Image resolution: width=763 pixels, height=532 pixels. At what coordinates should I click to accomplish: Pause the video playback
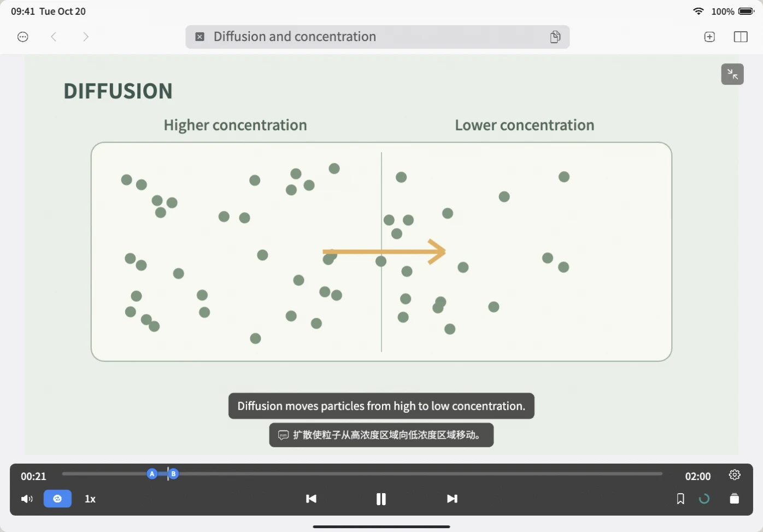pos(381,499)
